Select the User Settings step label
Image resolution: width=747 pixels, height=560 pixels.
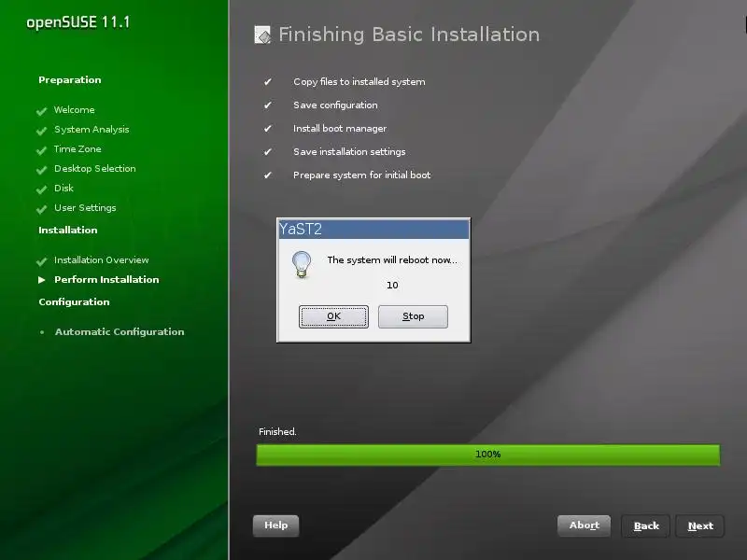[85, 208]
